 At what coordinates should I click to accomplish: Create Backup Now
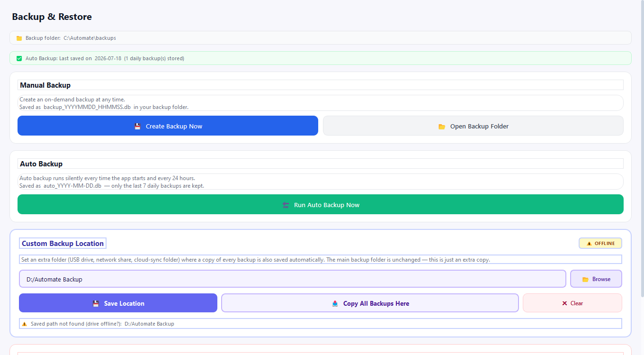[168, 126]
